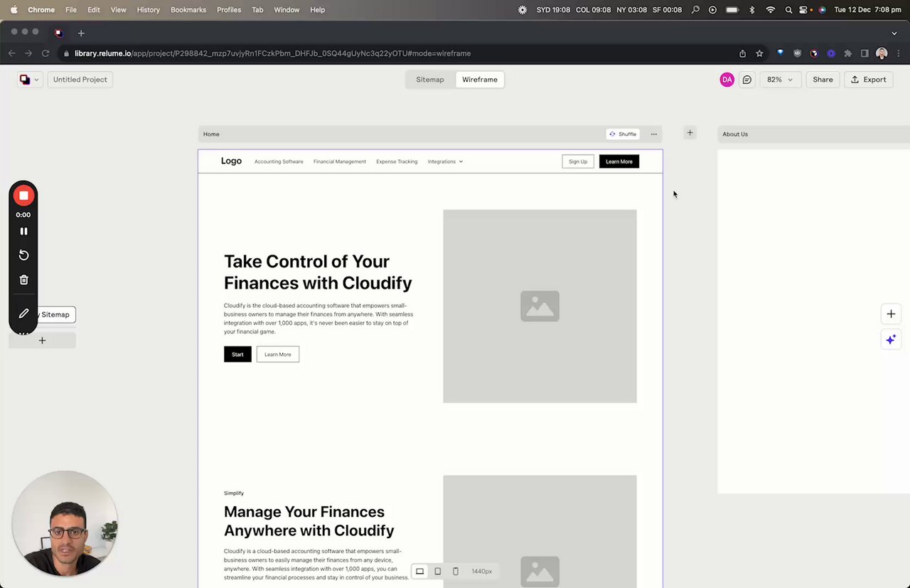
Task: Open the pencil drawing tool in recorder bar
Action: [23, 313]
